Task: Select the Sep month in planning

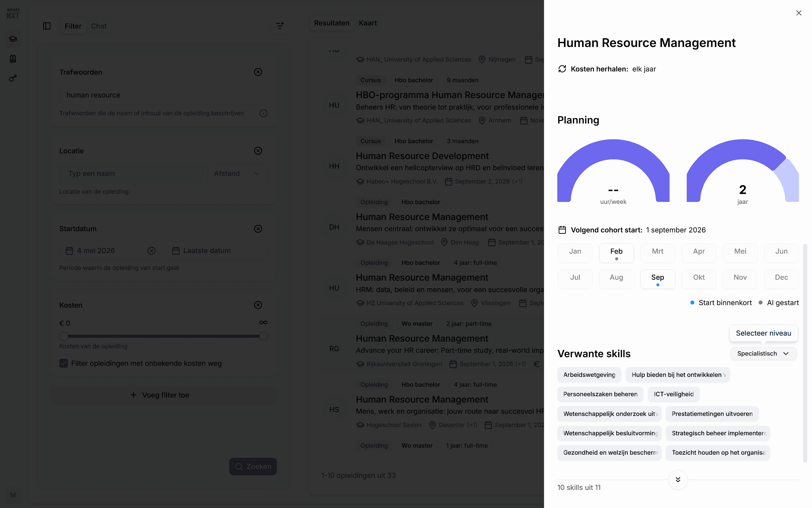Action: (x=658, y=279)
